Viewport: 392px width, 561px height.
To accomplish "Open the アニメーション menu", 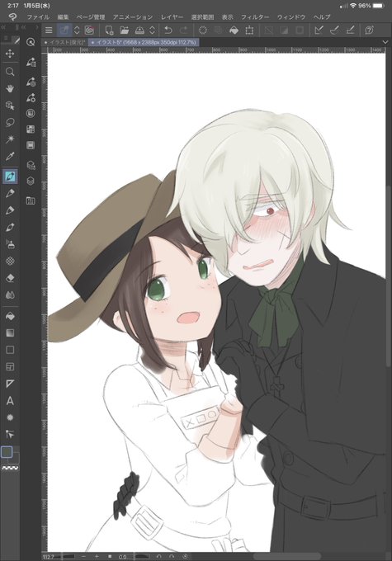I will pos(133,16).
